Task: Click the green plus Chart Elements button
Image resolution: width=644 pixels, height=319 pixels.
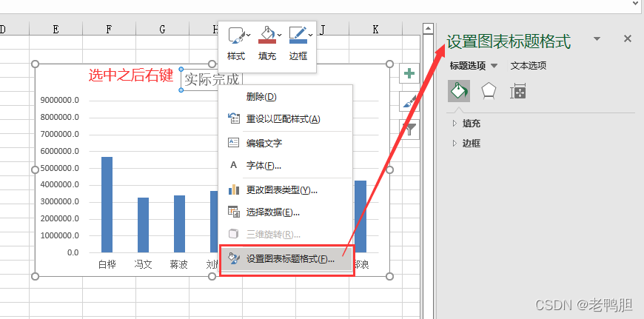Action: click(409, 73)
